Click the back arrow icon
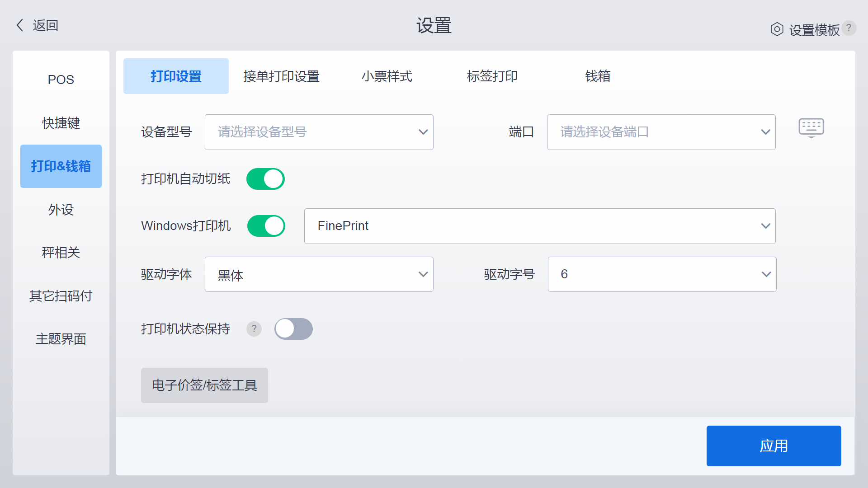Screen dimensions: 868x488 pos(20,25)
